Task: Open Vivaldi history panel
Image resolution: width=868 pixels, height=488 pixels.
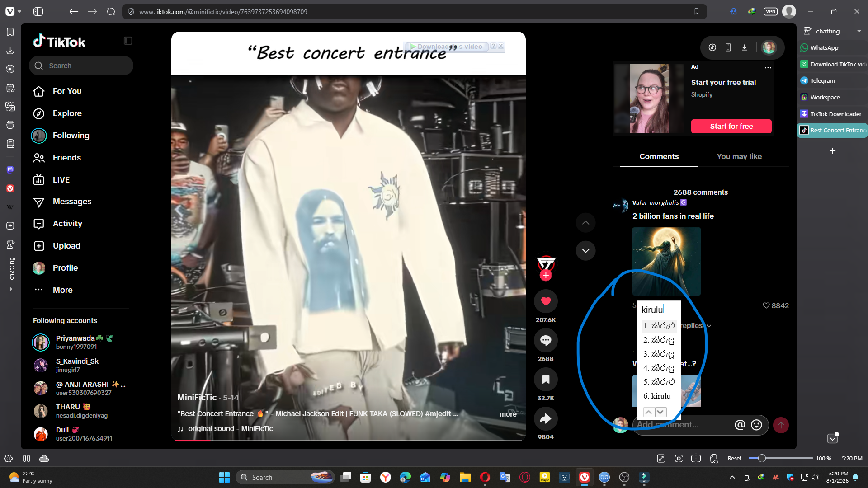Action: 10,69
